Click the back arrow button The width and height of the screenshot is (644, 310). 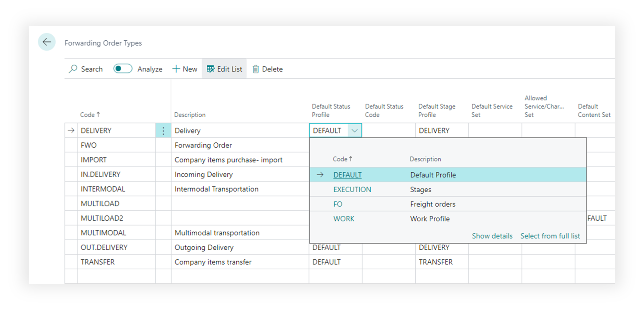(47, 42)
